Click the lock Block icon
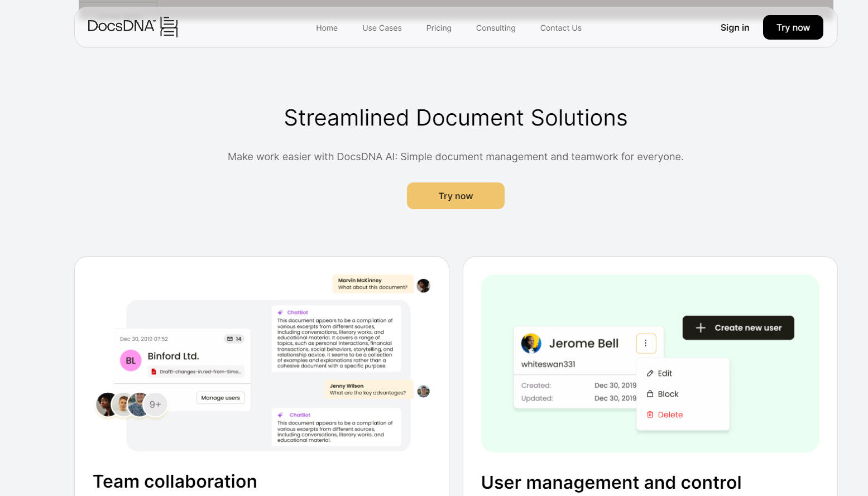The height and width of the screenshot is (496, 868). [650, 394]
